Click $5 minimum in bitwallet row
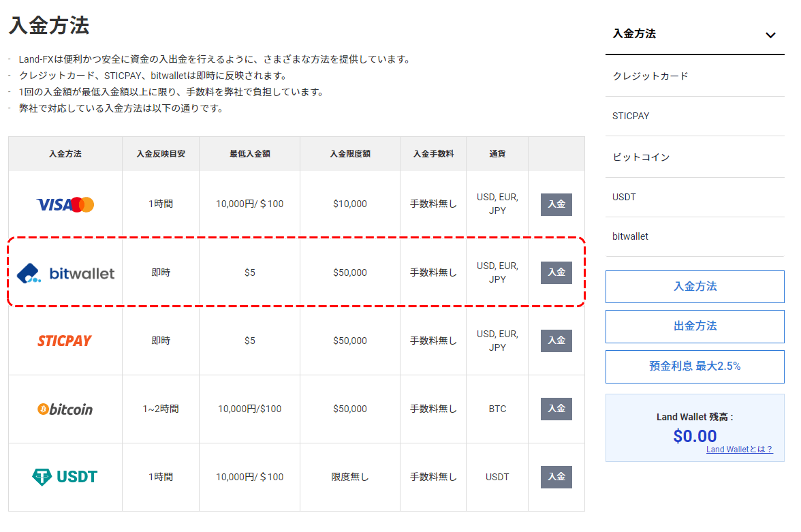The height and width of the screenshot is (532, 801). click(250, 273)
